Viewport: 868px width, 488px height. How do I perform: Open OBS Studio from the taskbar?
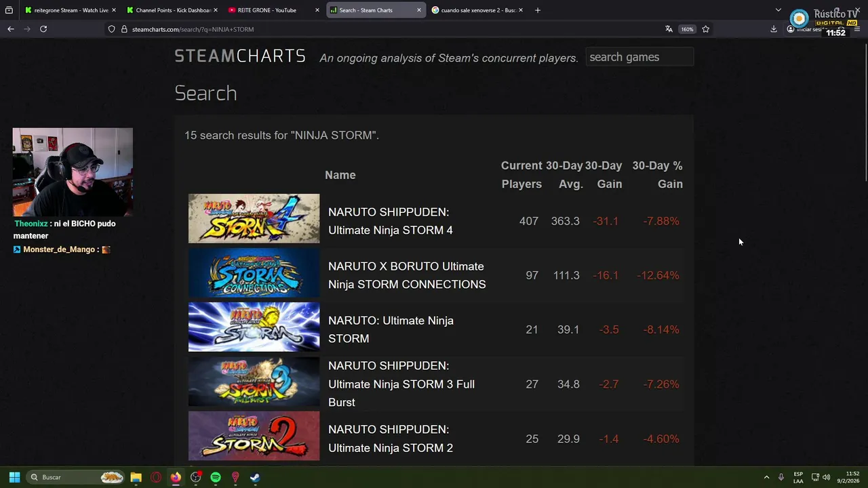(195, 477)
